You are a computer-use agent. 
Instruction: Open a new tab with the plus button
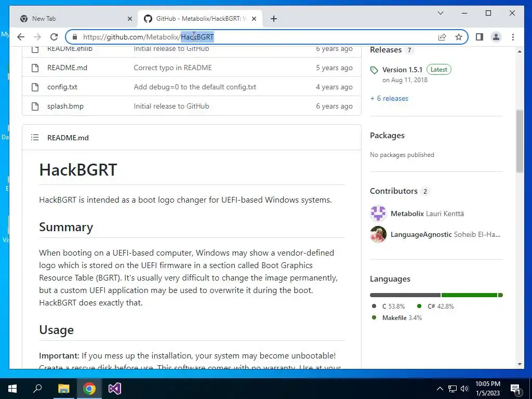(274, 19)
